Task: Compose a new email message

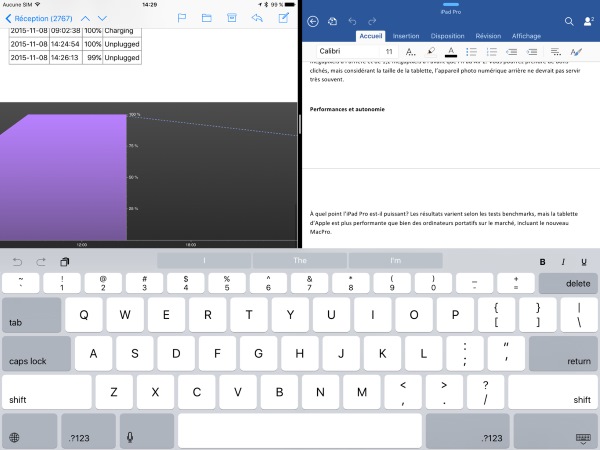Action: [284, 18]
